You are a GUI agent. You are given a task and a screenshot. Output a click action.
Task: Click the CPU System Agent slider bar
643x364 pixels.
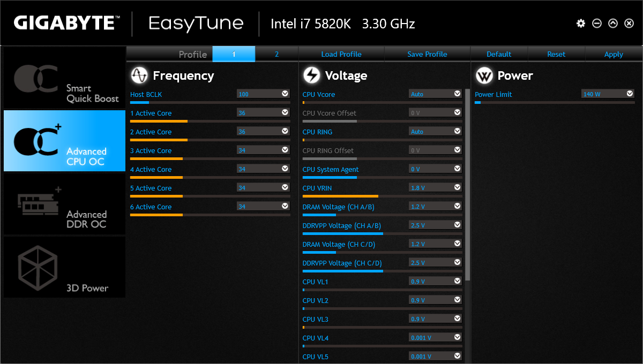382,177
